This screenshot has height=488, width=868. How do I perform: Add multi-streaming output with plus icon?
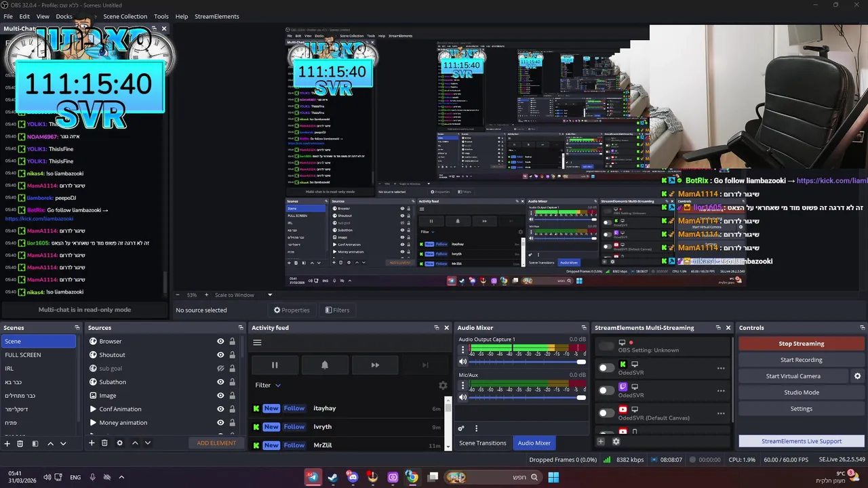[601, 442]
